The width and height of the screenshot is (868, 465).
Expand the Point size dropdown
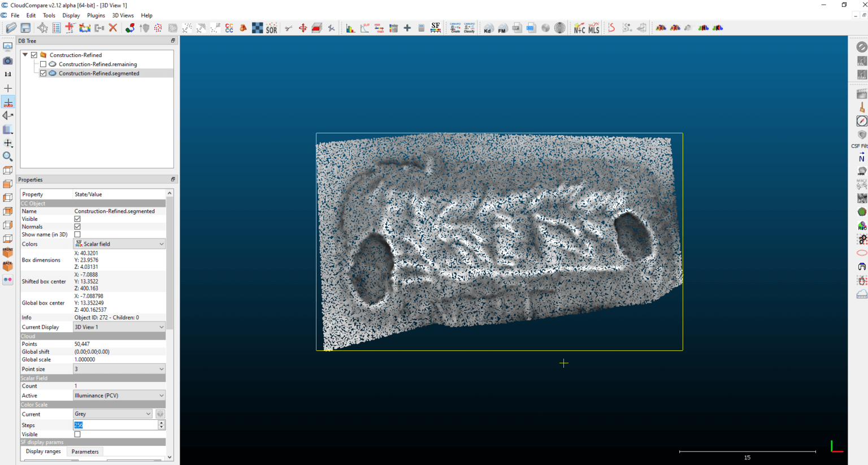[119, 369]
